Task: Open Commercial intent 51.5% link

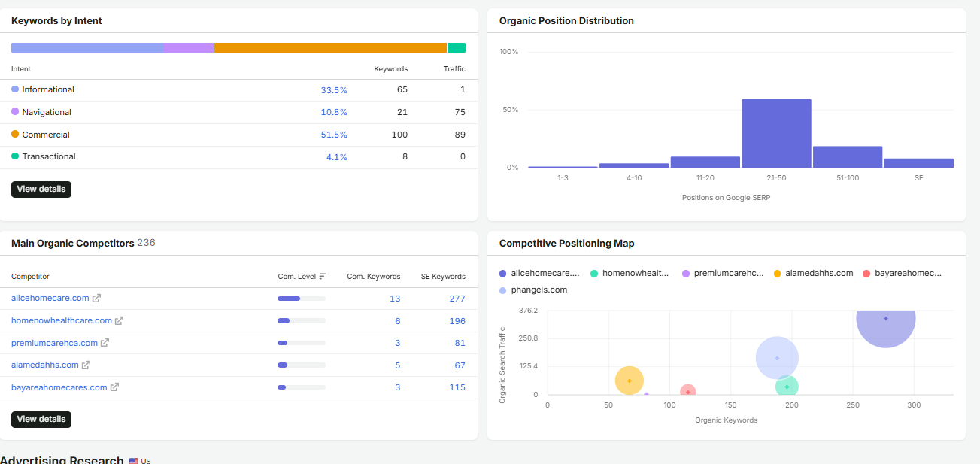Action: coord(334,135)
